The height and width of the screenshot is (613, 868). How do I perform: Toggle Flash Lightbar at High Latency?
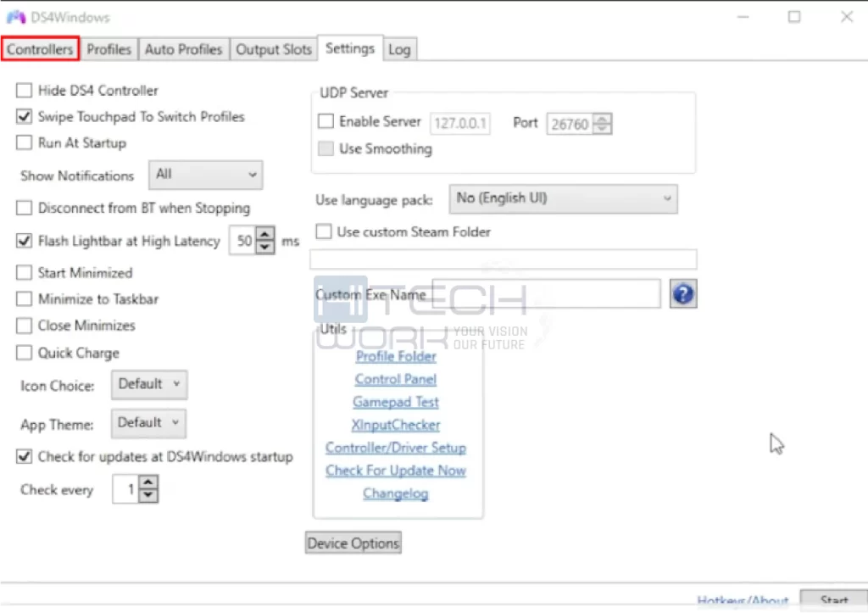[x=24, y=240]
